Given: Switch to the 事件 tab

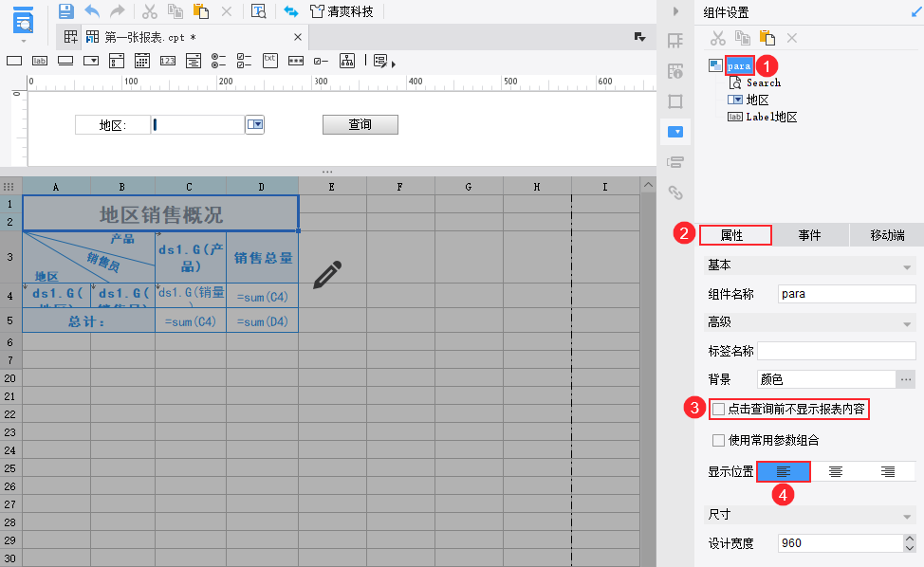Looking at the screenshot, I should pyautogui.click(x=809, y=235).
